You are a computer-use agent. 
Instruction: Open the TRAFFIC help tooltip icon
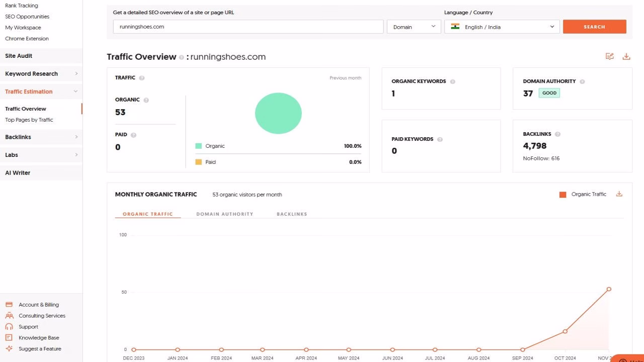tap(142, 78)
